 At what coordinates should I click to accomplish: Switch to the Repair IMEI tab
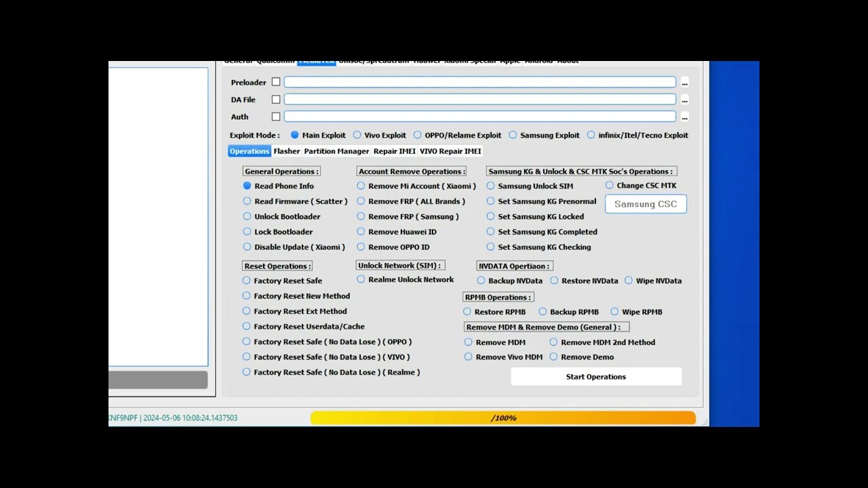(x=395, y=151)
